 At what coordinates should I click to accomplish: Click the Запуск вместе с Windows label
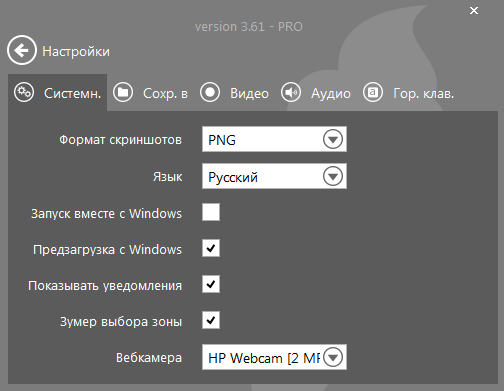(x=107, y=213)
